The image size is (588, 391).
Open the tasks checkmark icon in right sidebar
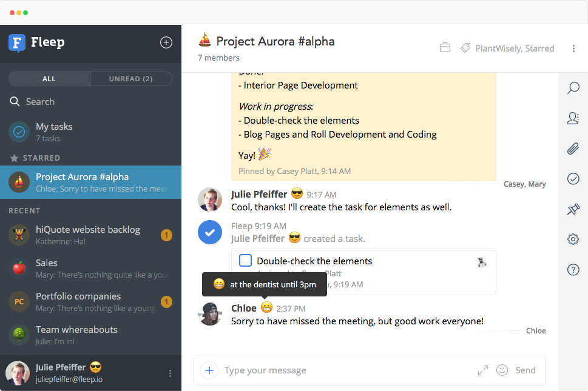point(573,179)
